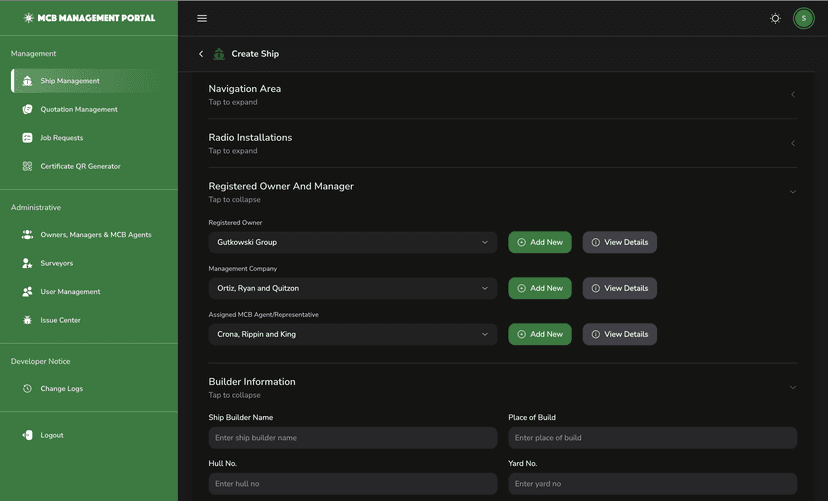828x501 pixels.
Task: Open Certificate QR Generator menu item
Action: (85, 166)
